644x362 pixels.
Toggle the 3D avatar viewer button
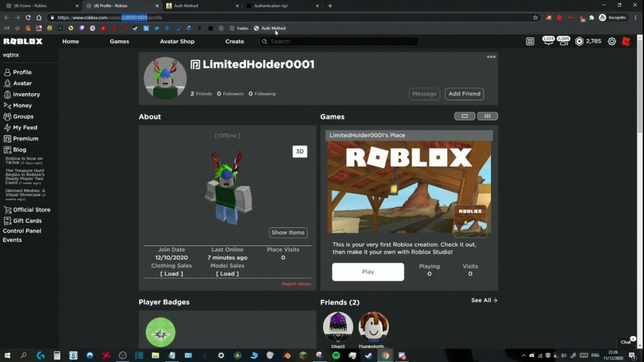(300, 152)
